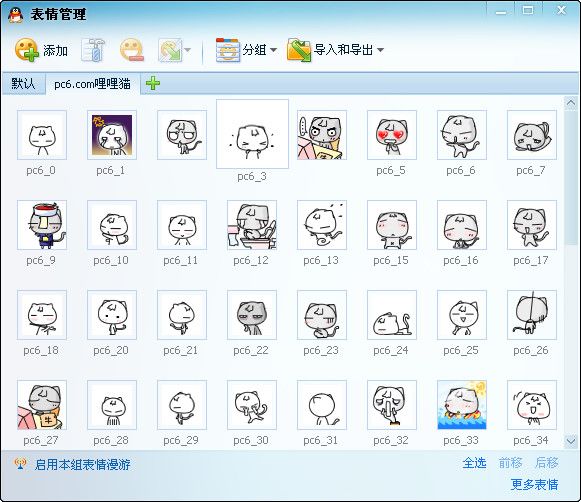
Task: Select emoticon thumbnail pc6_15
Action: 392,225
